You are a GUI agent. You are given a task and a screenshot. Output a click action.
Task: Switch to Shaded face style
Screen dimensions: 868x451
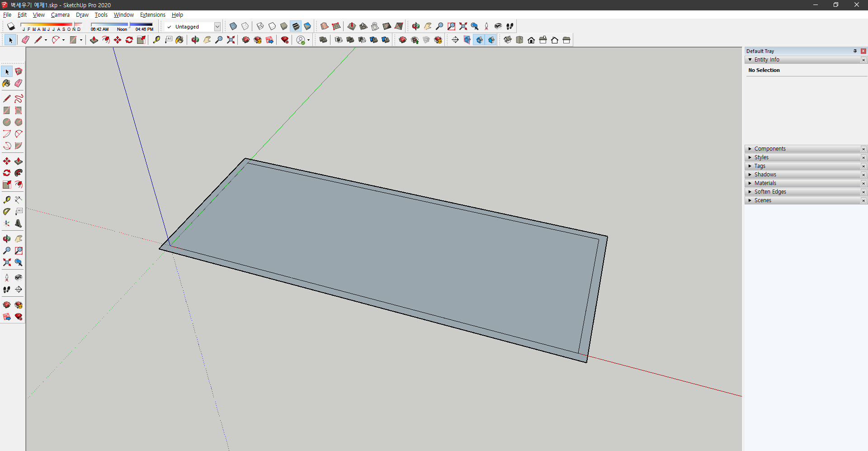click(x=284, y=26)
